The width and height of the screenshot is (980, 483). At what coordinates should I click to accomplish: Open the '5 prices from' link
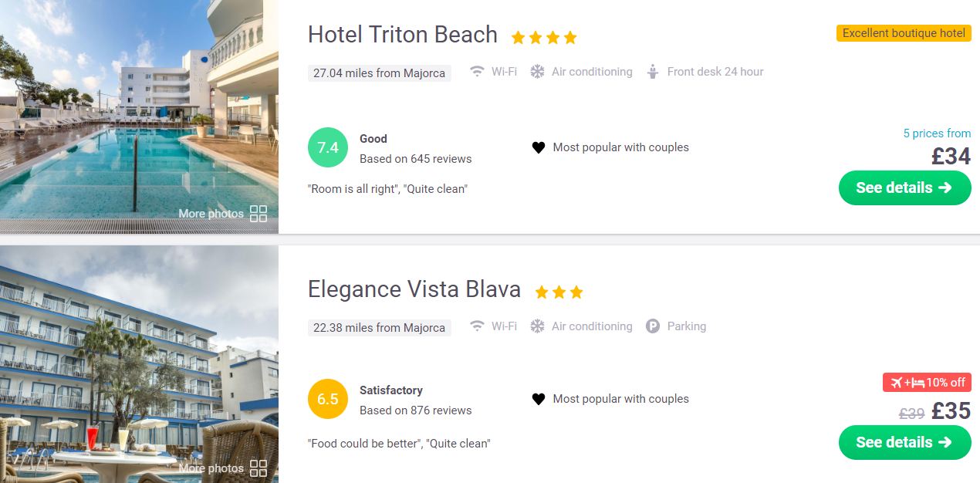[x=937, y=133]
